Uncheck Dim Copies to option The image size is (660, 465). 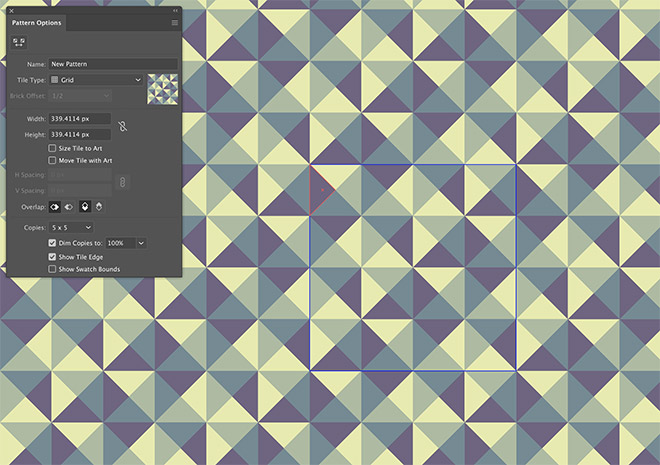(x=53, y=243)
